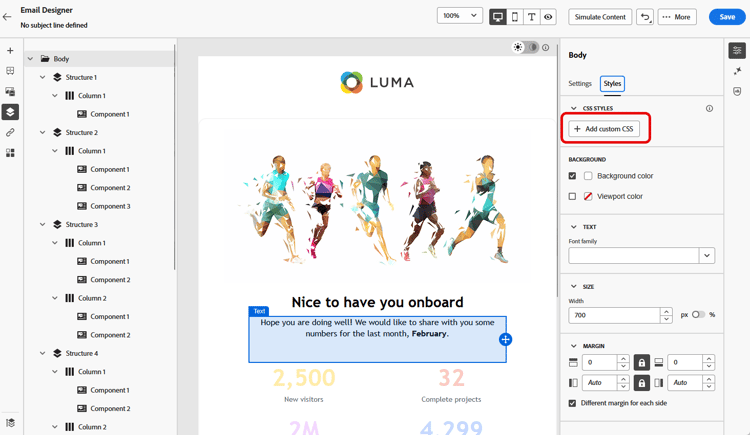Collapse the SIZE section
The width and height of the screenshot is (750, 435).
point(574,287)
